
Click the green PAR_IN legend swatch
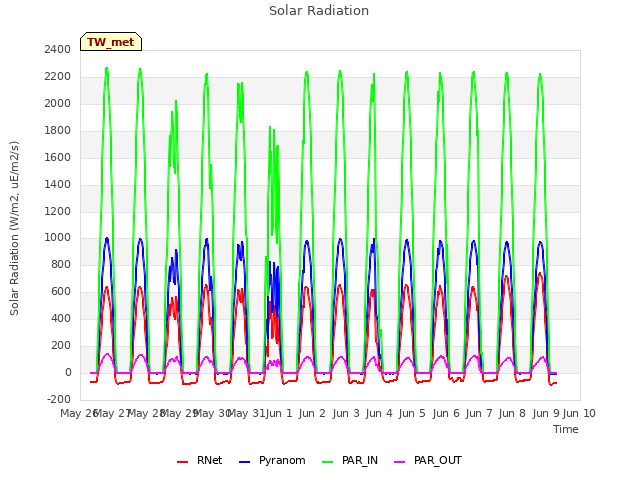pyautogui.click(x=327, y=462)
